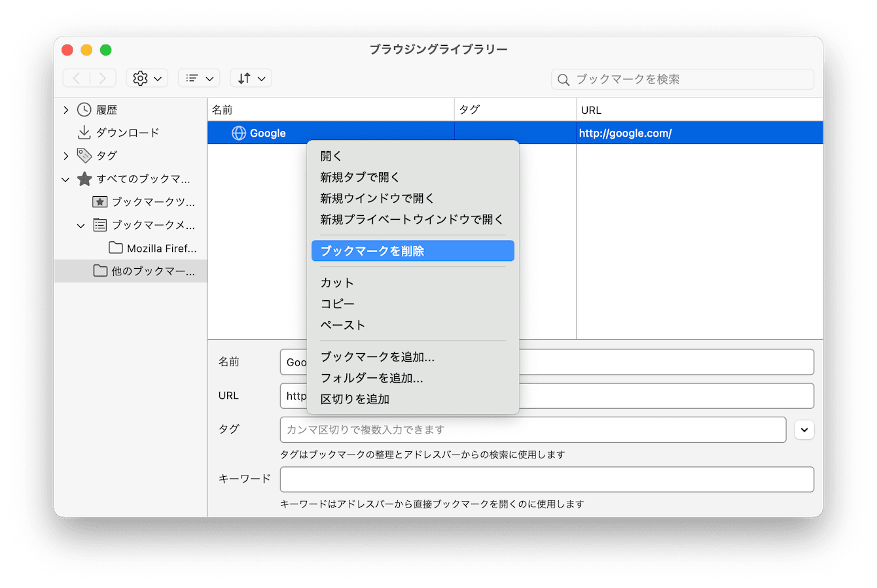Focus the ブックマークを検索 search field
This screenshot has width=877, height=588.
tap(683, 79)
